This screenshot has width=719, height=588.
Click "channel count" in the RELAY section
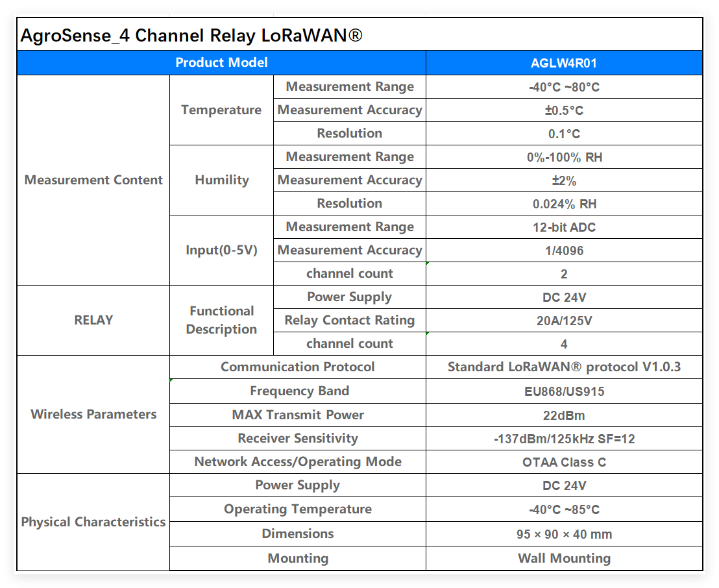350,344
